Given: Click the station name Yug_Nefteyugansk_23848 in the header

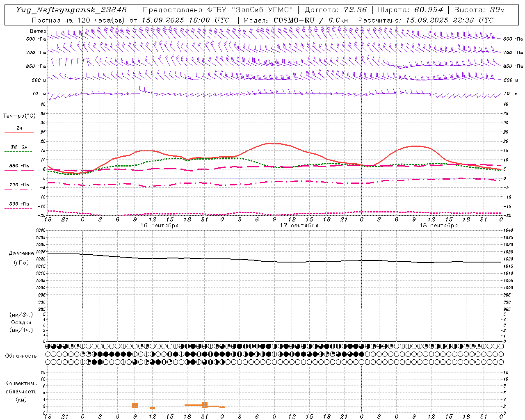Looking at the screenshot, I should 71,10.
